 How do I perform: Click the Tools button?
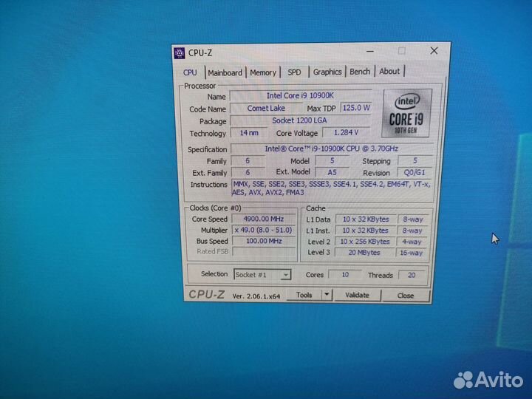(x=304, y=295)
